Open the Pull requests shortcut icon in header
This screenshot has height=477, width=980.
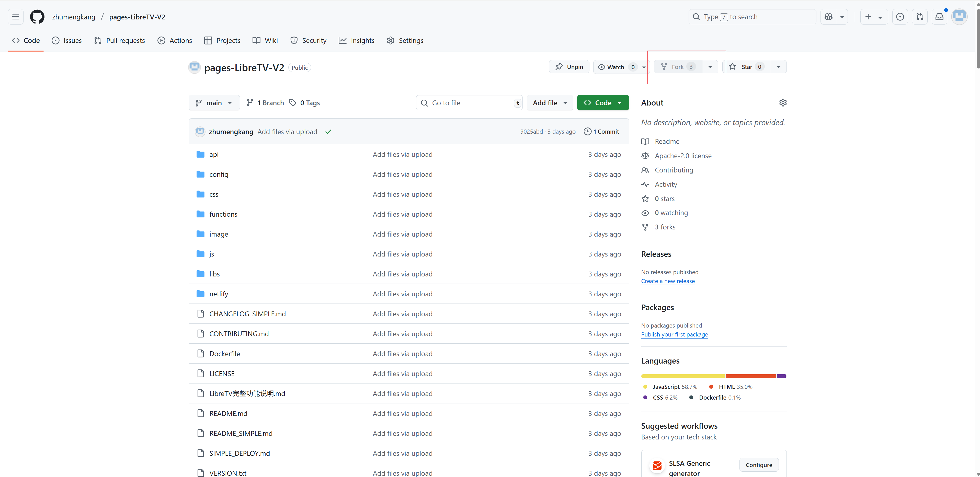(x=919, y=17)
